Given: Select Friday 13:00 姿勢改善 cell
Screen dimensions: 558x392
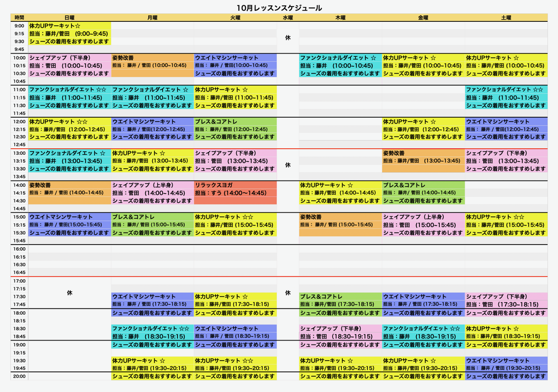Looking at the screenshot, I should pos(423,153).
